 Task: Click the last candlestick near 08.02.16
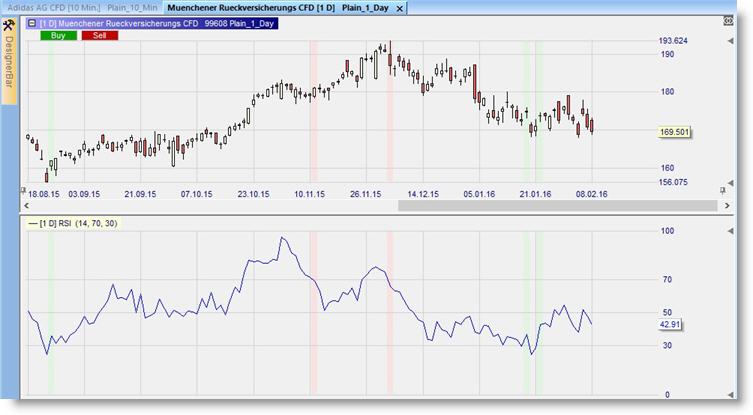tap(592, 125)
